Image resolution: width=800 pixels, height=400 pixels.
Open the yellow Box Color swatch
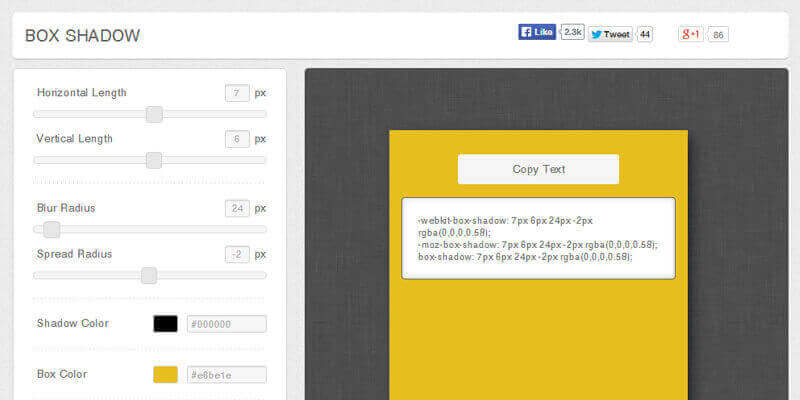(x=165, y=374)
